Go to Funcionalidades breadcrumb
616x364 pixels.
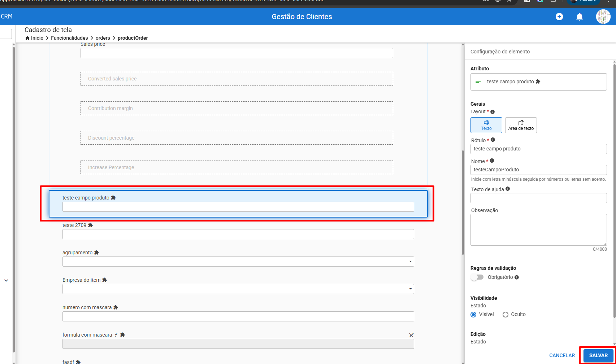[69, 38]
